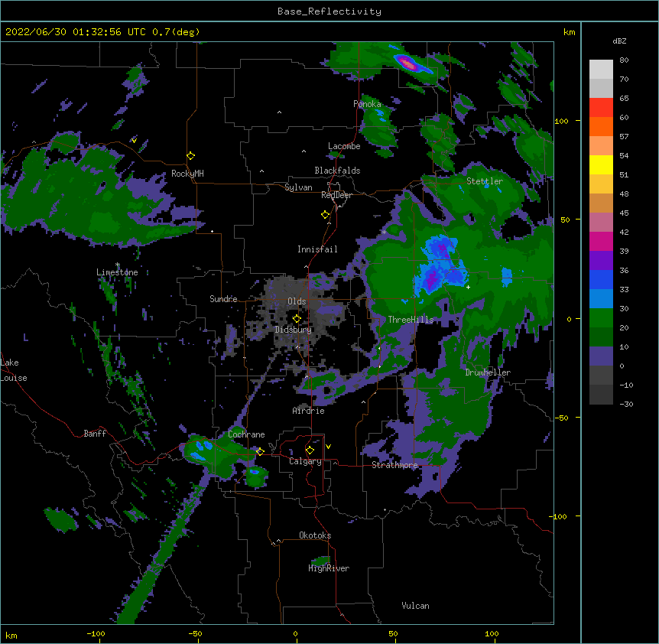Select the Sundre label
Screen dimensions: 659x644
(x=223, y=299)
